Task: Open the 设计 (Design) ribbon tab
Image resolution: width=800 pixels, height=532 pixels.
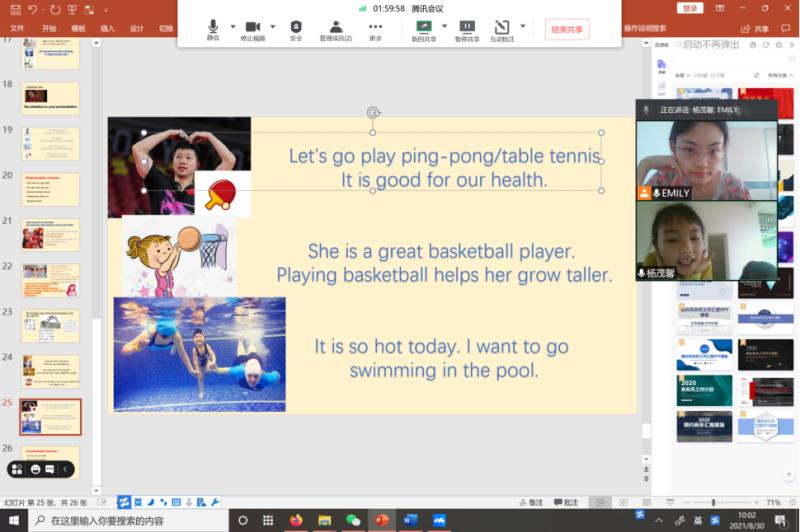Action: (137, 28)
